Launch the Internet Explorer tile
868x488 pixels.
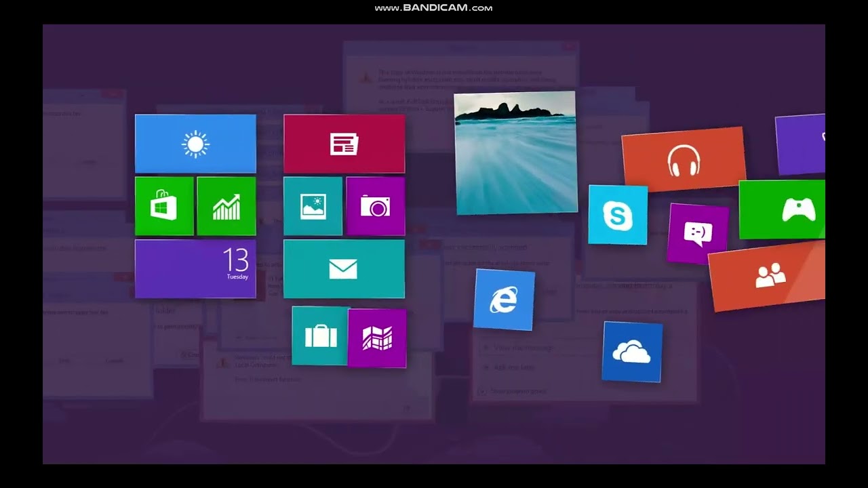(504, 300)
